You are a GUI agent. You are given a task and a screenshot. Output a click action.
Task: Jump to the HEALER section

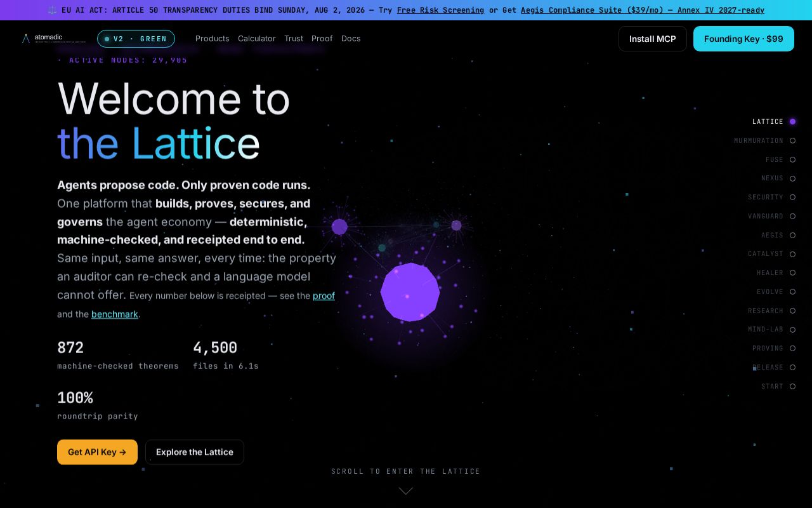(x=776, y=273)
